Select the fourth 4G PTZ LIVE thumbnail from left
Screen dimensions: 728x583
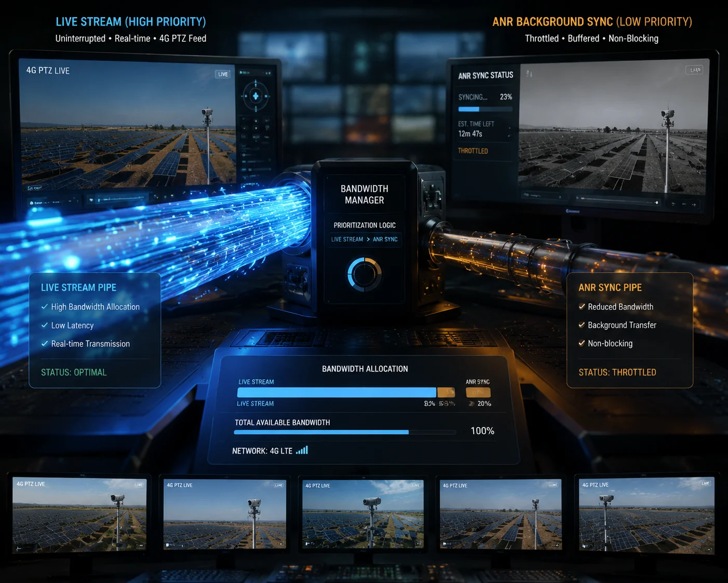(501, 514)
